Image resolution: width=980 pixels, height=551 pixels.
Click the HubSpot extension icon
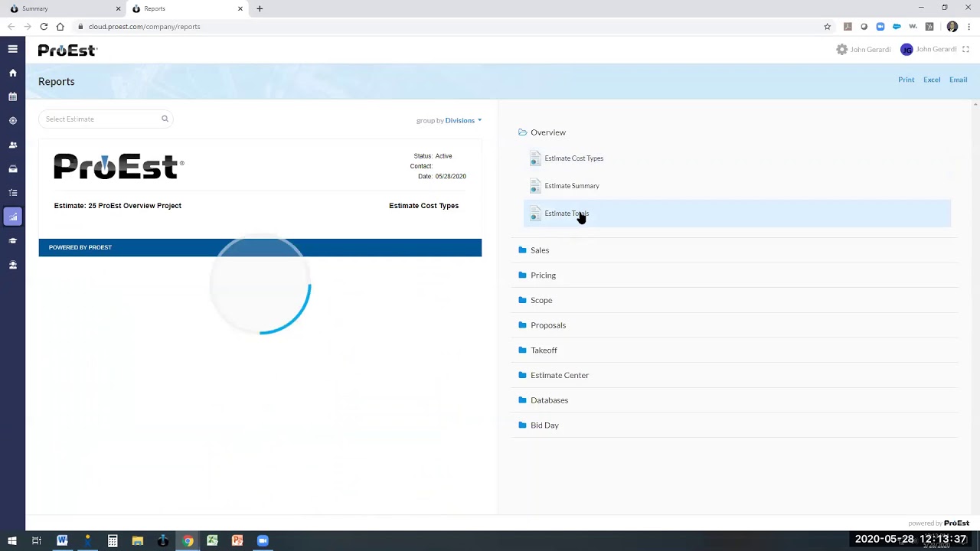point(929,27)
